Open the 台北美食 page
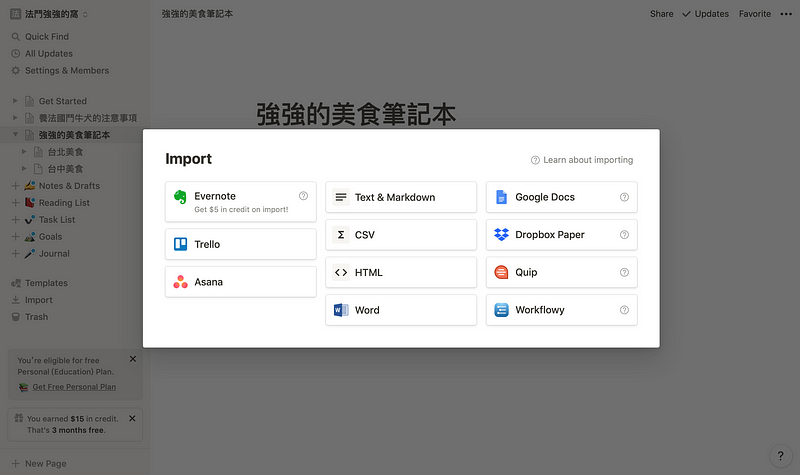800x475 pixels. [65, 152]
